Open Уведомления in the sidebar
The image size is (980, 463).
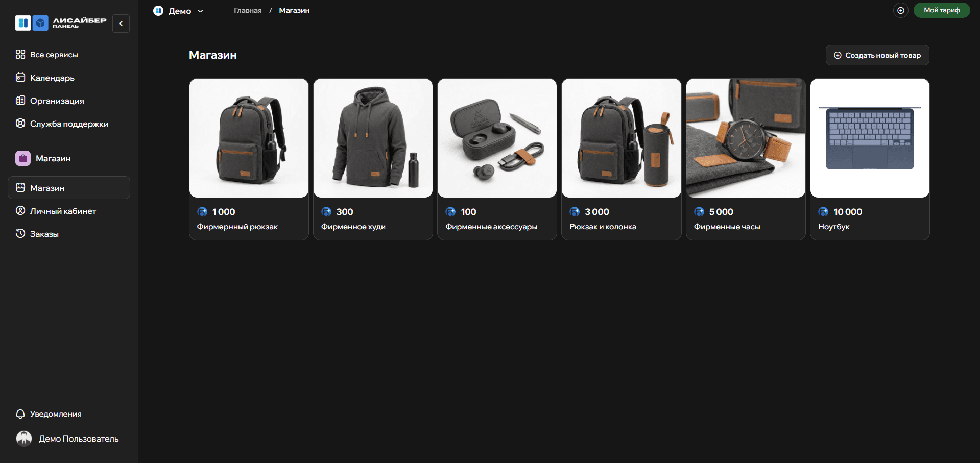69,413
